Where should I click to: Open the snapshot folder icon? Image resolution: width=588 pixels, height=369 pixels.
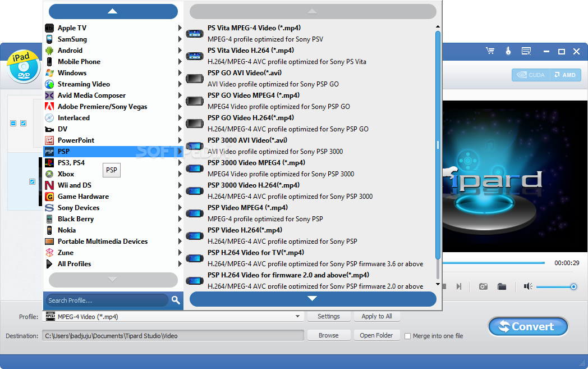click(x=502, y=287)
